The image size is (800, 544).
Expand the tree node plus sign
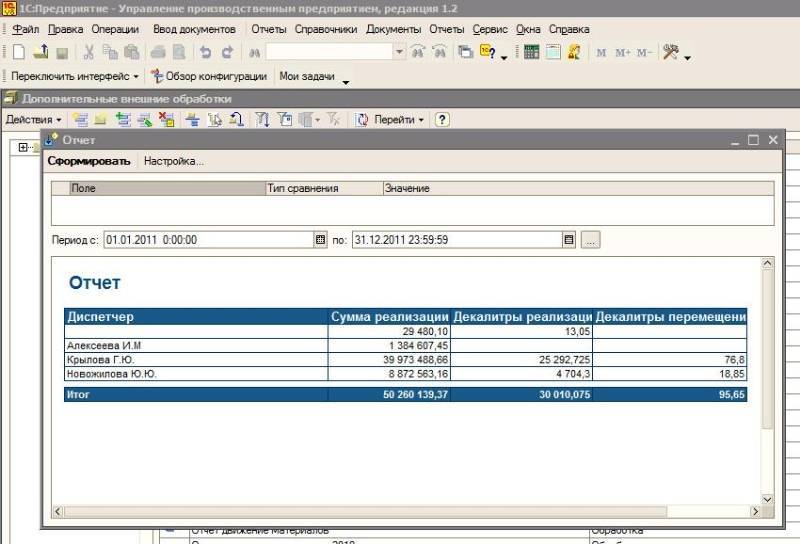click(23, 148)
